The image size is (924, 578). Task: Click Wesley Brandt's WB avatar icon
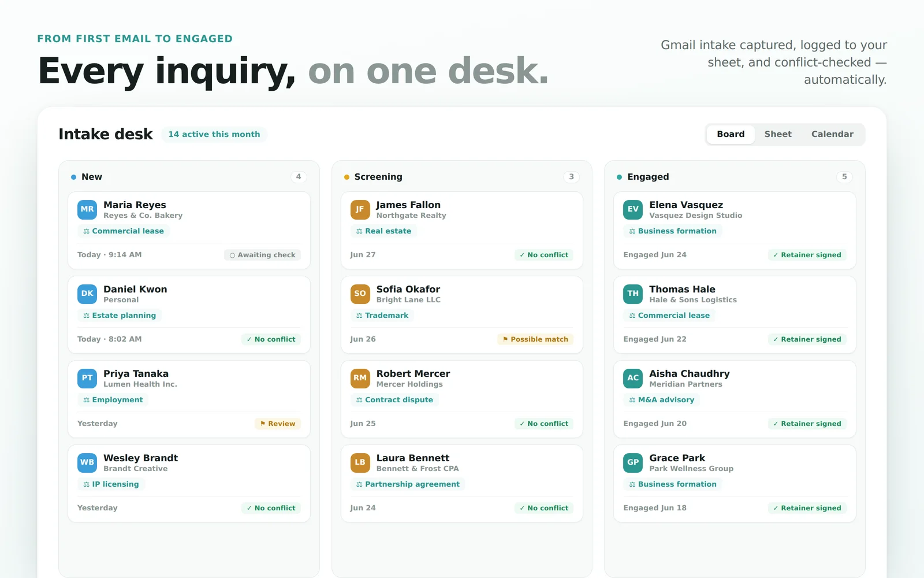[87, 462]
